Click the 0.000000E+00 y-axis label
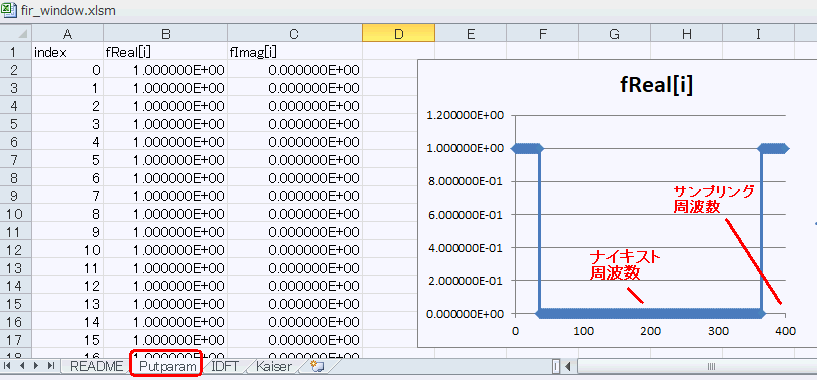Screen dimensions: 817x380 pyautogui.click(x=465, y=314)
